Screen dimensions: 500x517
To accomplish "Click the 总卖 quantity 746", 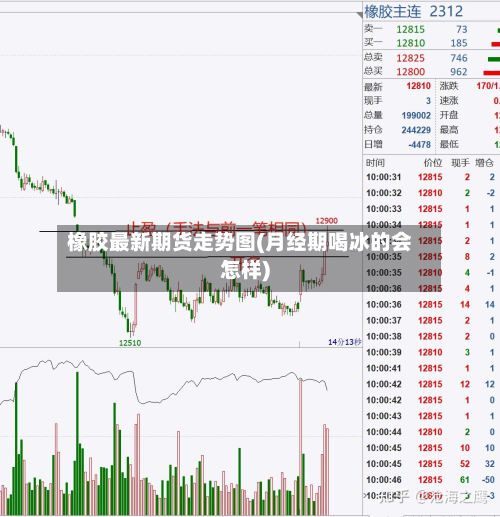I will point(459,58).
